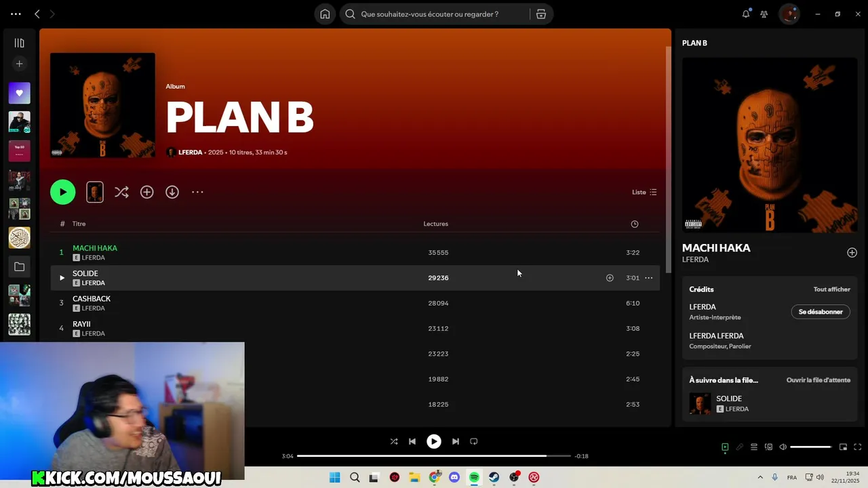Image resolution: width=868 pixels, height=488 pixels.
Task: Mute the volume speaker icon
Action: click(783, 447)
